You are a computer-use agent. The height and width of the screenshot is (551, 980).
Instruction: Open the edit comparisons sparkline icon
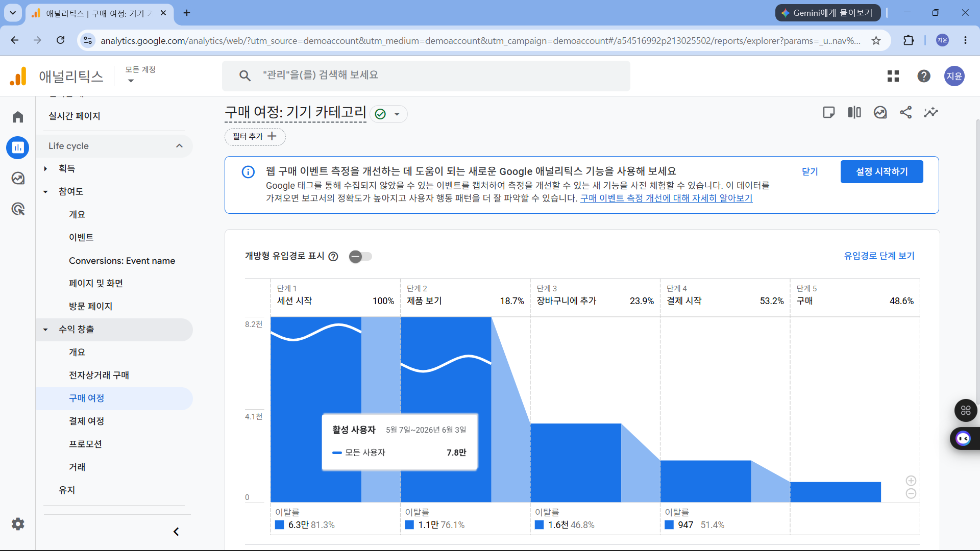pyautogui.click(x=931, y=112)
